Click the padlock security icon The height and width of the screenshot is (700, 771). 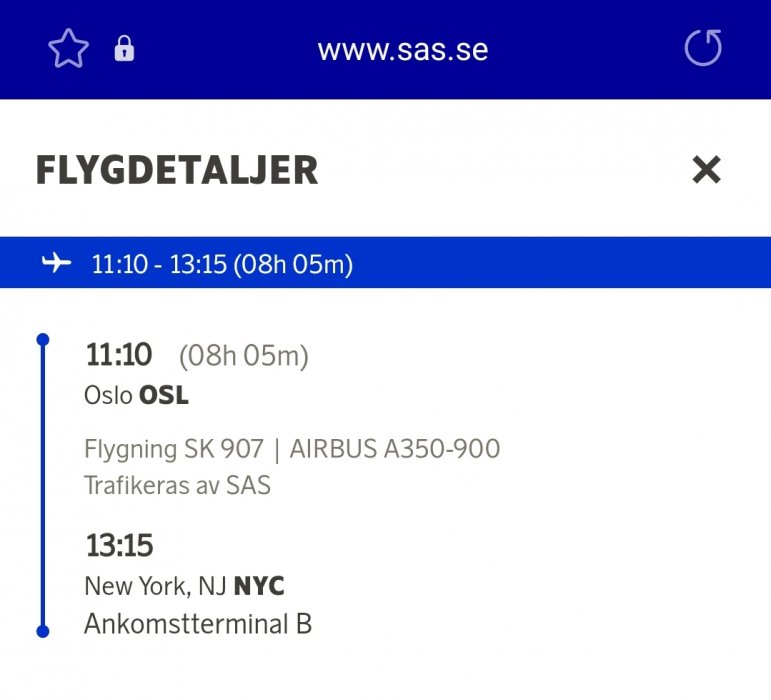point(124,49)
